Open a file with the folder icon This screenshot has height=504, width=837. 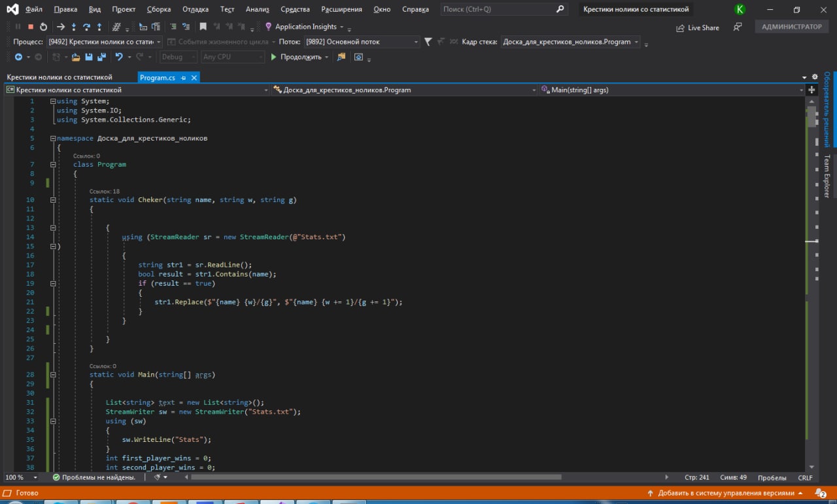click(76, 57)
